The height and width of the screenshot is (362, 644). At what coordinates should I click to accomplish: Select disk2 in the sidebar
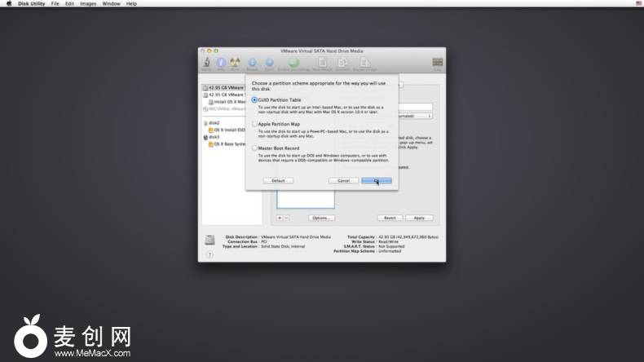[214, 122]
